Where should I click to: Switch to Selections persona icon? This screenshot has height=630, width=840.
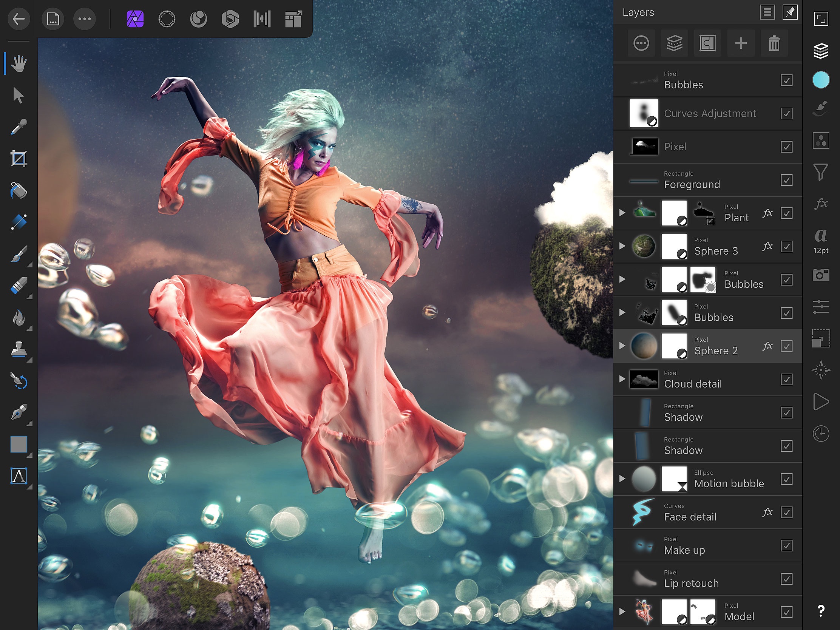click(167, 19)
